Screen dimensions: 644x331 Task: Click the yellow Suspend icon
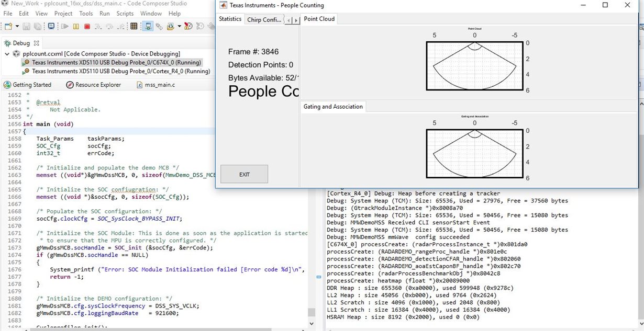point(76,26)
